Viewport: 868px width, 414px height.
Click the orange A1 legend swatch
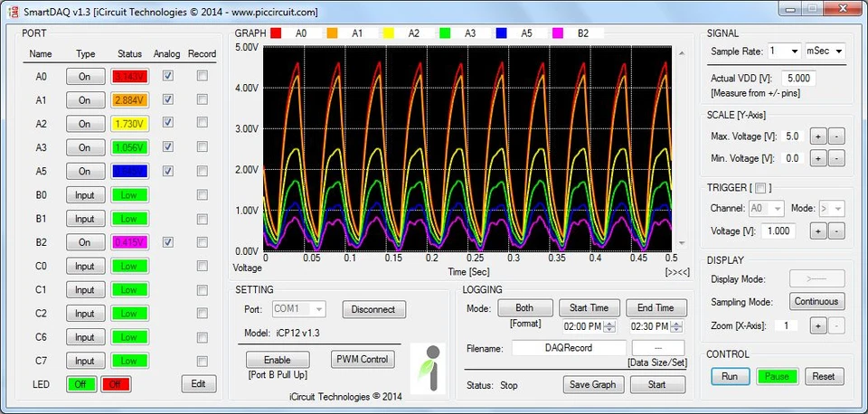[332, 33]
